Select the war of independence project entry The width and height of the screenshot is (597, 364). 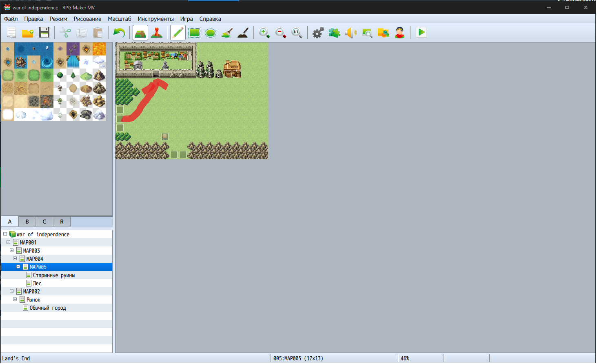pos(43,234)
